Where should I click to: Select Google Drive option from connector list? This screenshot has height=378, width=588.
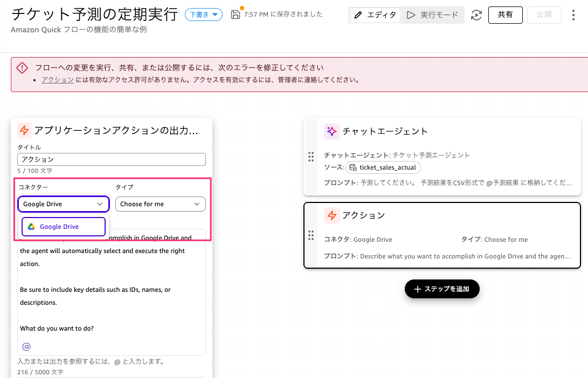point(64,227)
